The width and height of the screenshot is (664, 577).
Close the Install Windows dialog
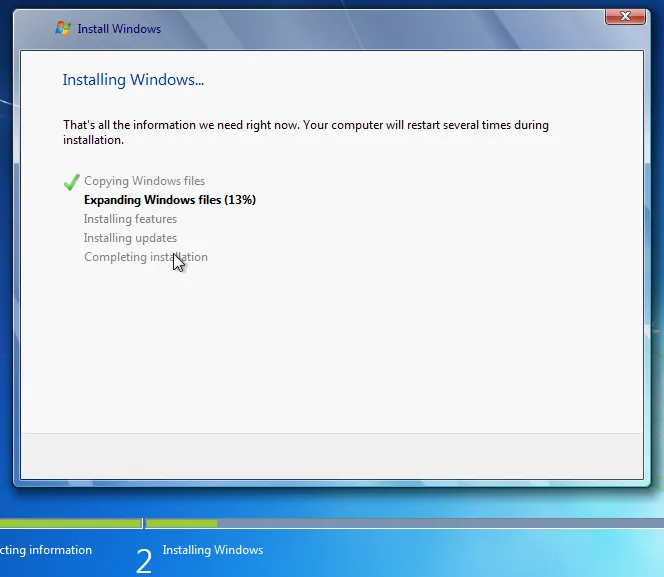tap(625, 17)
